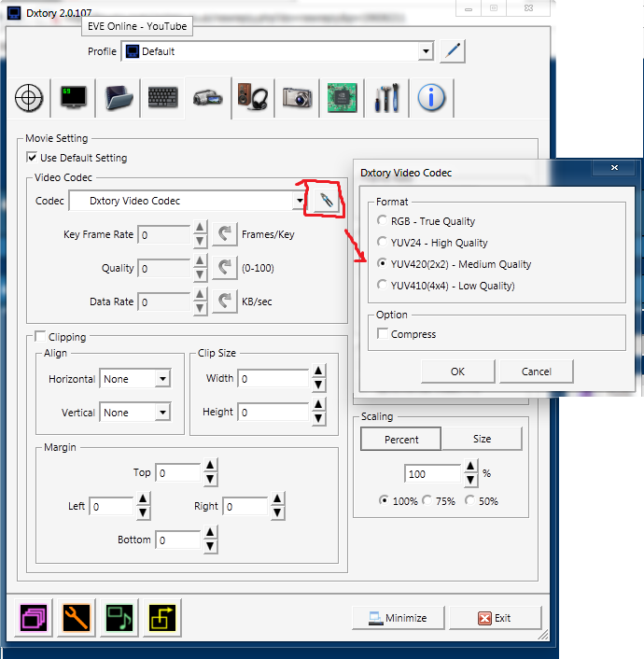Select RGB - True Quality format
This screenshot has height=659, width=644.
[x=382, y=221]
